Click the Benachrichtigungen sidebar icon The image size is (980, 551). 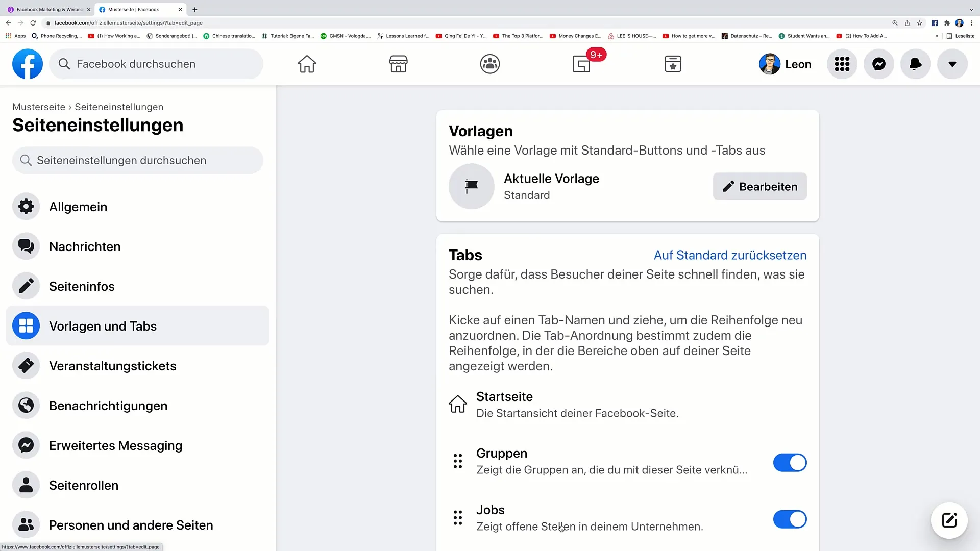click(x=26, y=406)
